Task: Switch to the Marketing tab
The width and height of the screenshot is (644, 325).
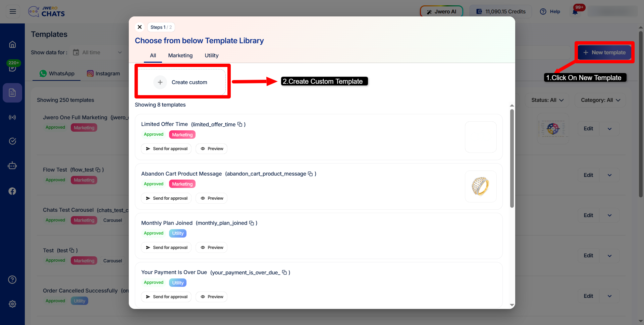Action: click(x=180, y=56)
